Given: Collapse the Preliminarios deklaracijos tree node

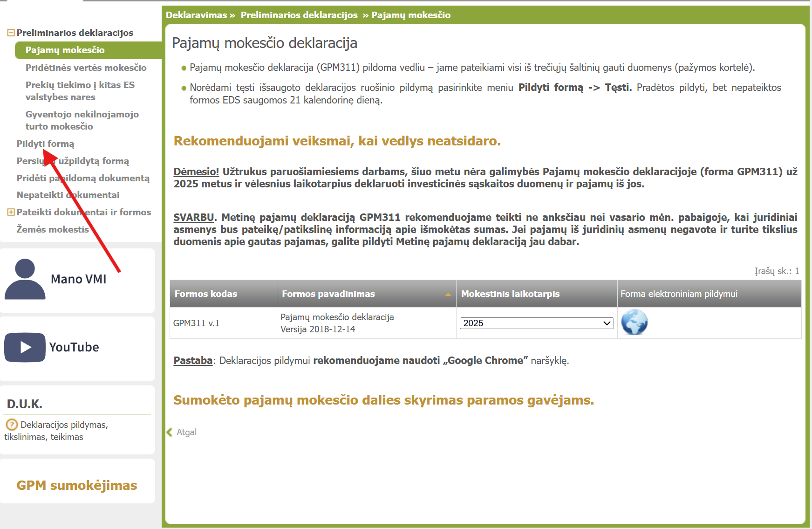Looking at the screenshot, I should point(11,33).
